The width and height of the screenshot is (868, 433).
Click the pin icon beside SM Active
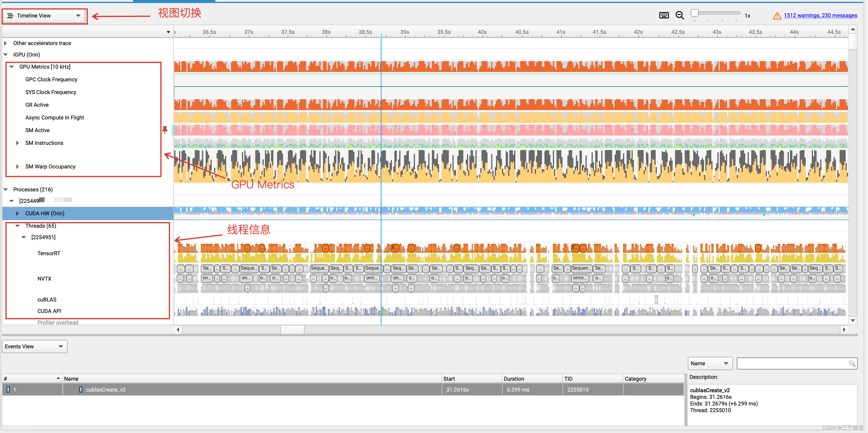[165, 130]
